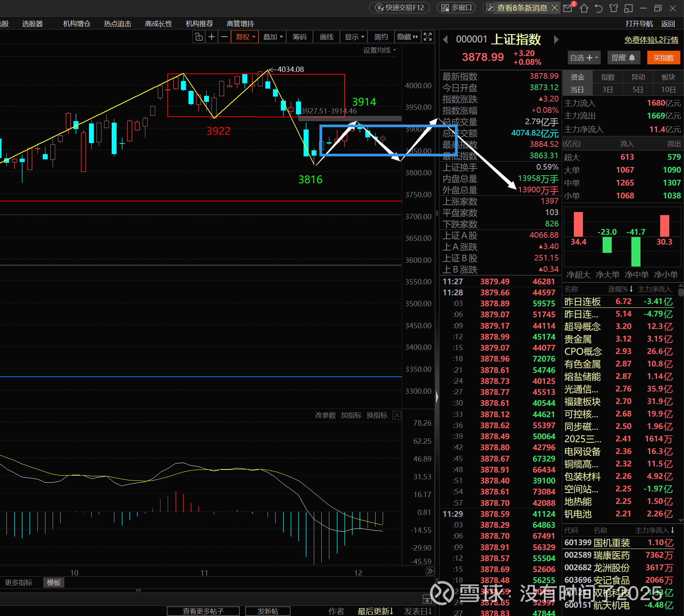Expand 叠加 overlay dropdown
This screenshot has width=684, height=616.
coord(273,37)
